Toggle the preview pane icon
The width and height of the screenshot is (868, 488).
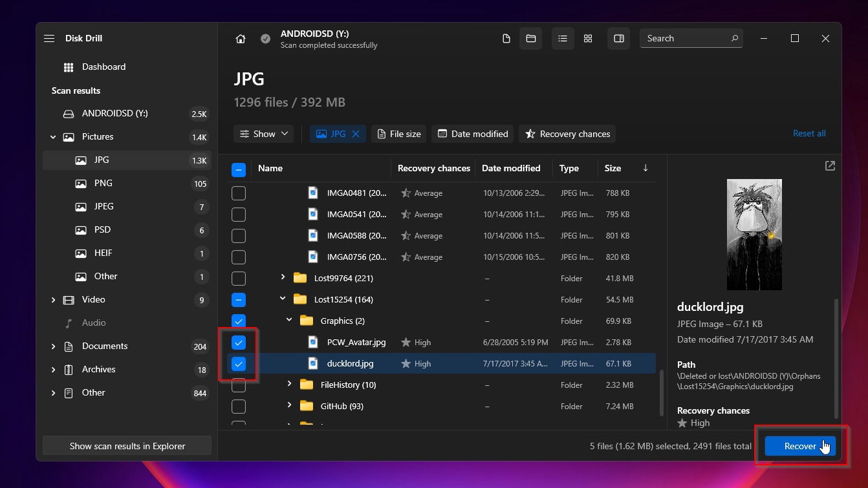click(x=619, y=39)
